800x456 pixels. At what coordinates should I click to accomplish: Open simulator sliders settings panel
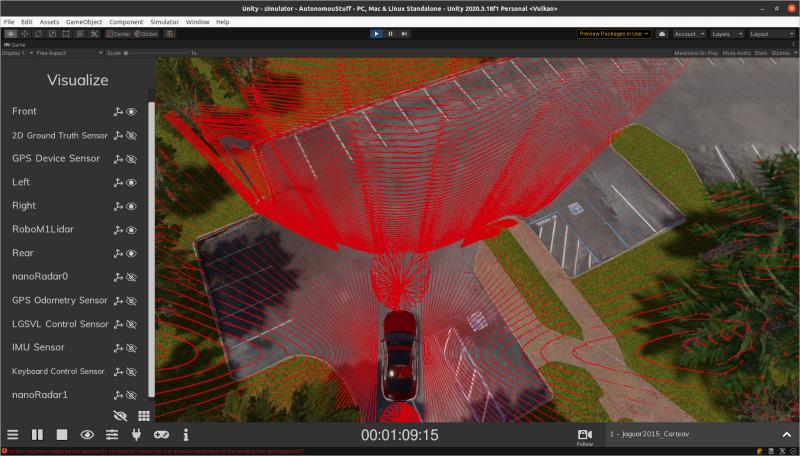point(112,435)
